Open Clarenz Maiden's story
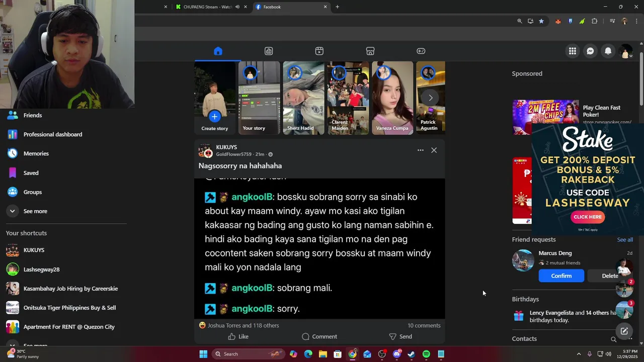This screenshot has width=644, height=362. pos(348,98)
